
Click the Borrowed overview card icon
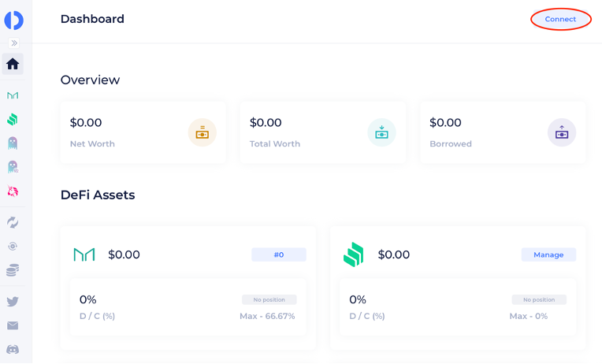[x=562, y=132]
